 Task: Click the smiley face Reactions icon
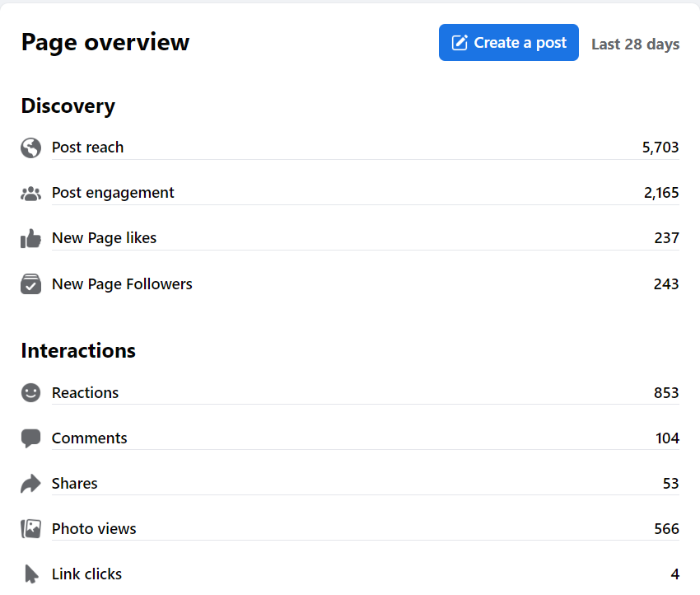pos(30,393)
